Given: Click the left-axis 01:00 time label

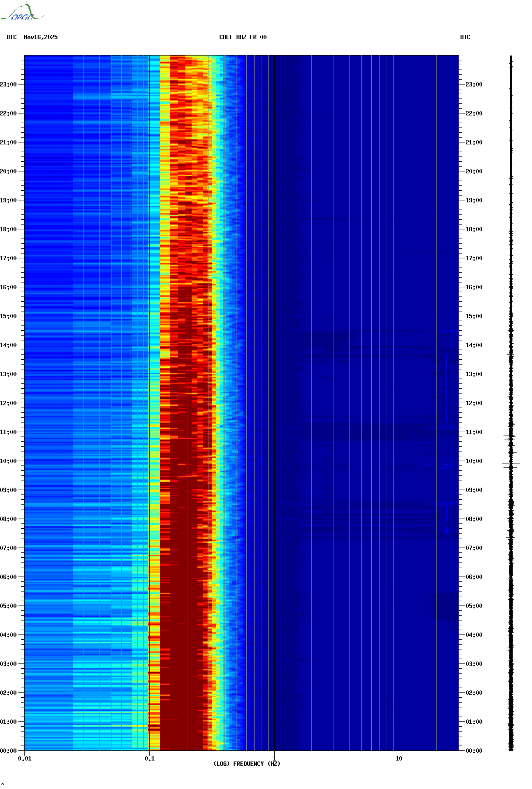Looking at the screenshot, I should pyautogui.click(x=8, y=722).
